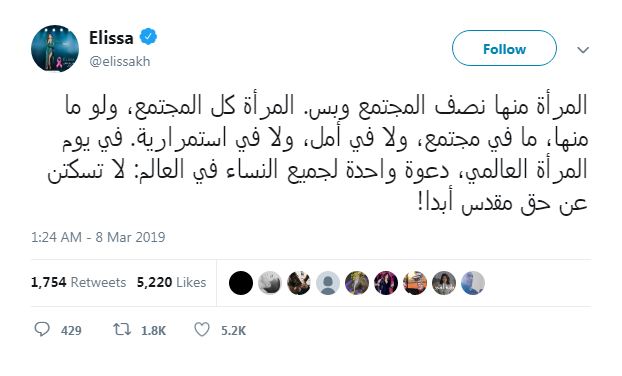The height and width of the screenshot is (376, 622).
Task: Click the blue verified badge
Action: tap(148, 37)
